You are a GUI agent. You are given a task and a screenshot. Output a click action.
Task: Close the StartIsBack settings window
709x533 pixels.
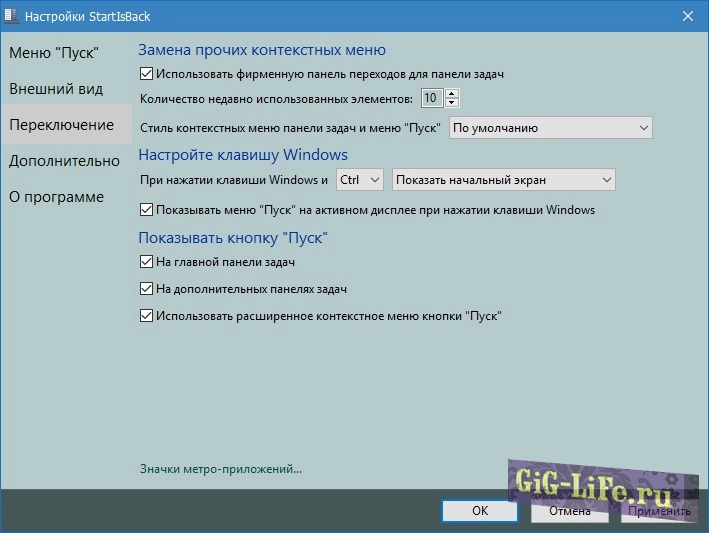click(x=688, y=16)
